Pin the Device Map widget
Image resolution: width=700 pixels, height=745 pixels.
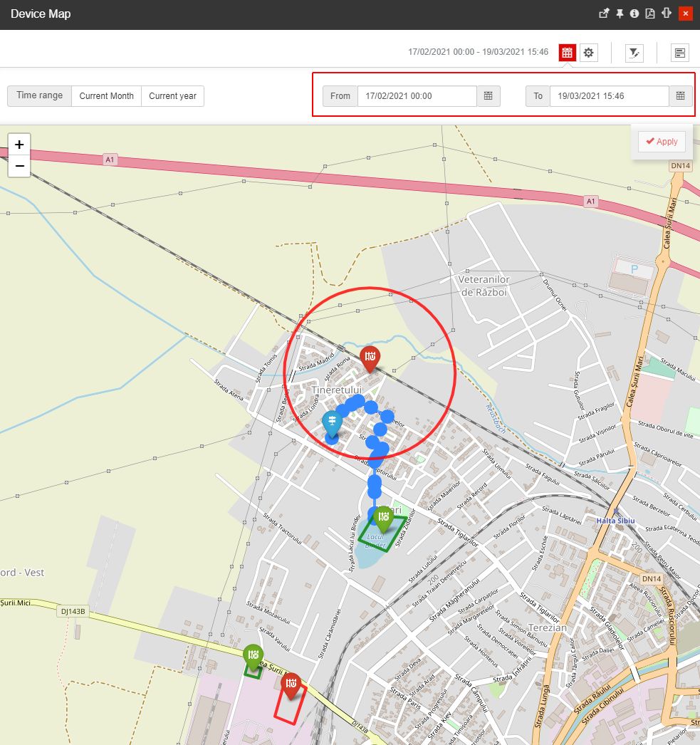620,14
